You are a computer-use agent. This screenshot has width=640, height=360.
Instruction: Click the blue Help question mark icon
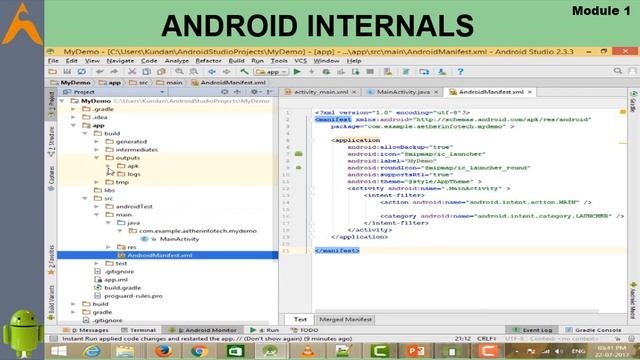460,72
